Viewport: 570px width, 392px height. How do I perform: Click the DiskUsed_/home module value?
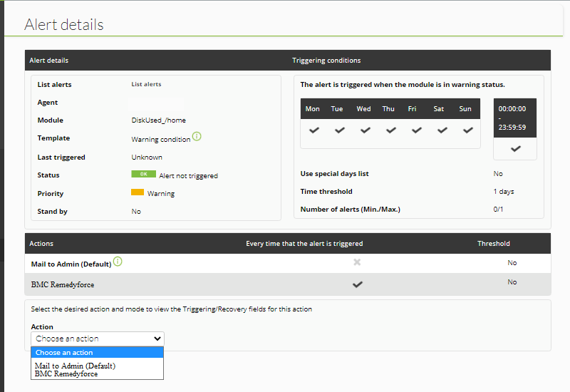pyautogui.click(x=158, y=120)
